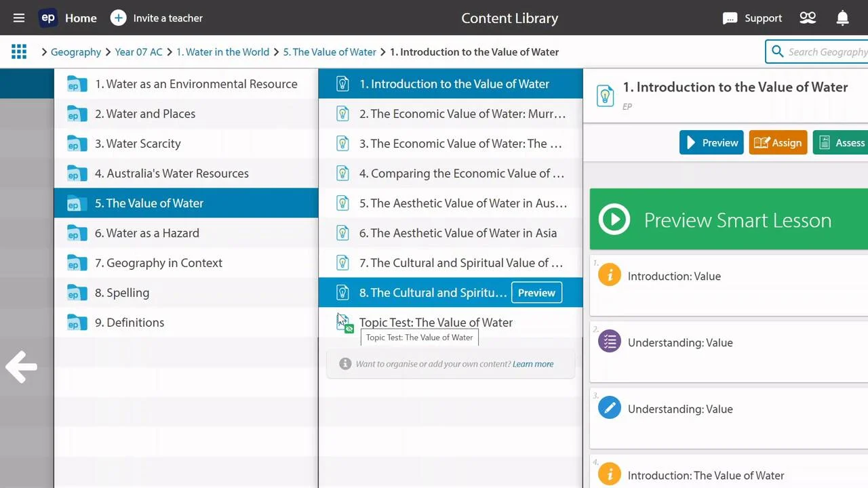
Task: Click folder icon for Australia's Water Resources
Action: coord(77,174)
